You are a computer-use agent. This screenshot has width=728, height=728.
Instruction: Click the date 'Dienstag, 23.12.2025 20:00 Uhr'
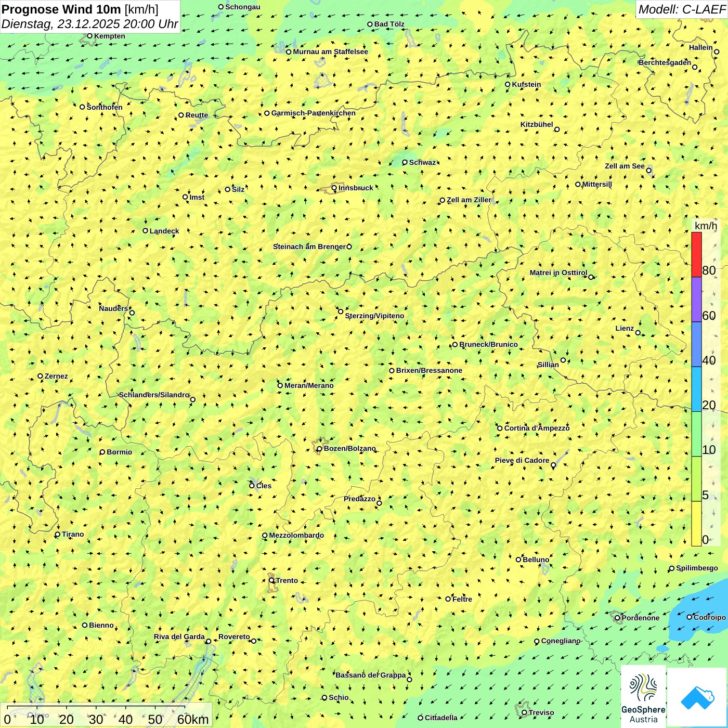[89, 24]
